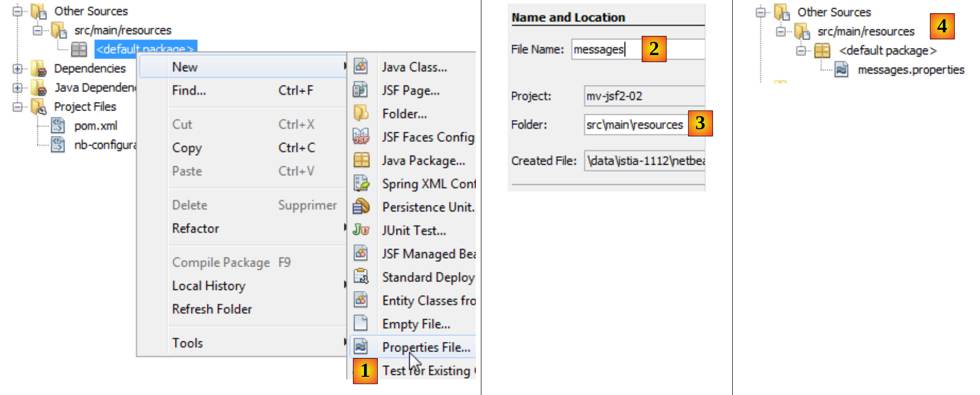Choose Refactor from the context menu

coord(196,228)
